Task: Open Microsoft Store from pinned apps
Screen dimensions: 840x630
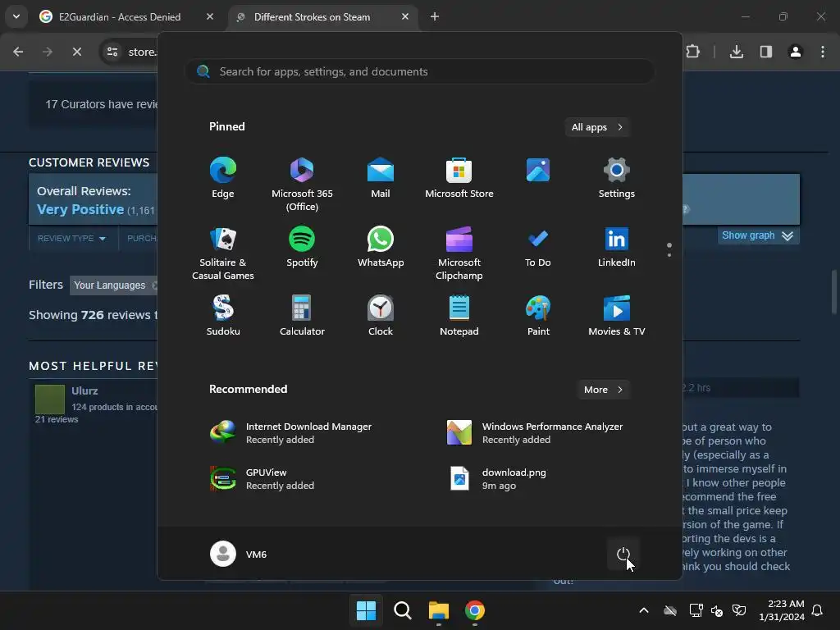Action: click(459, 178)
